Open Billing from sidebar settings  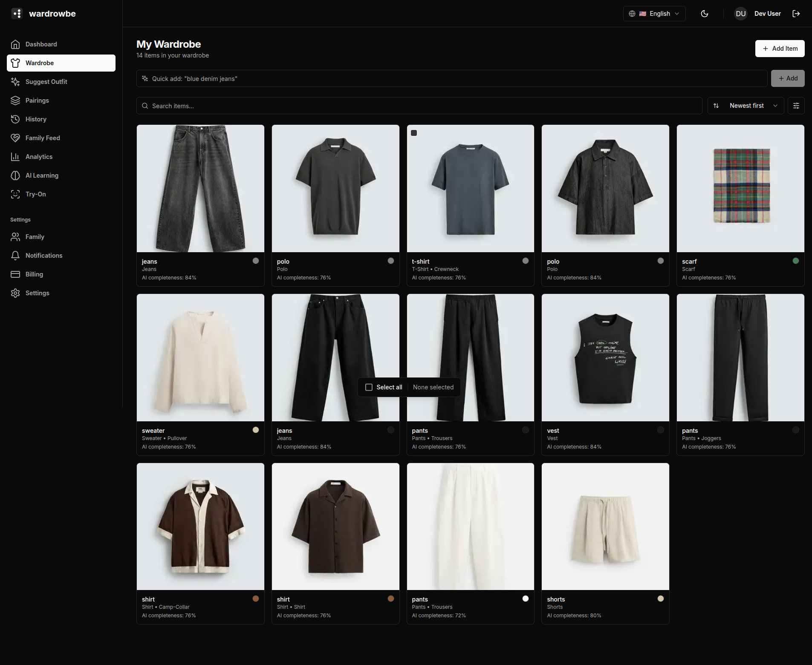[34, 274]
